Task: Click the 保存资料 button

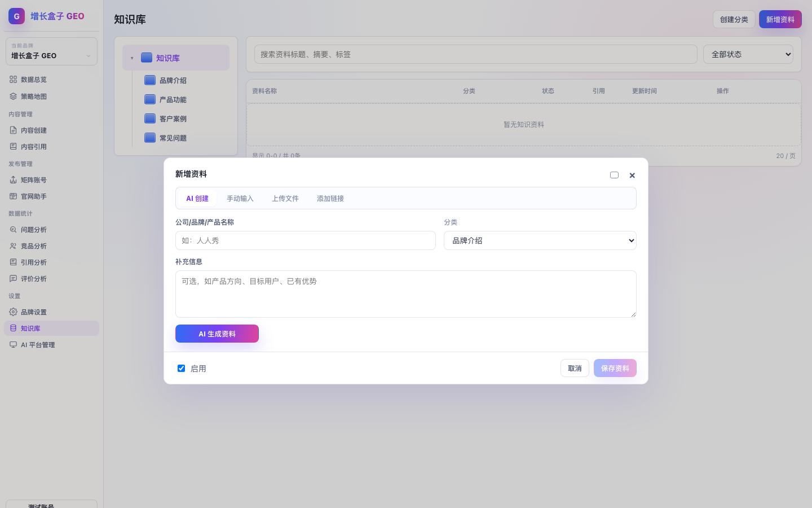Action: click(615, 368)
